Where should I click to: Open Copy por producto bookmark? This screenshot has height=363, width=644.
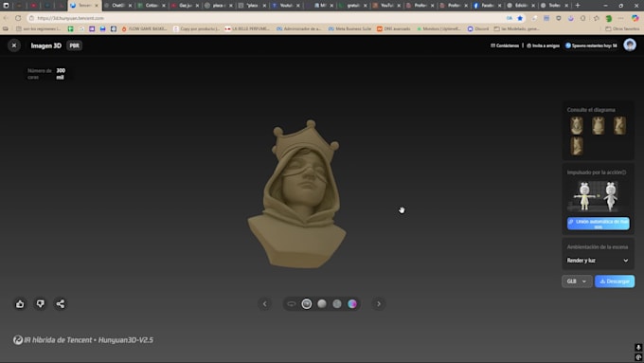197,28
